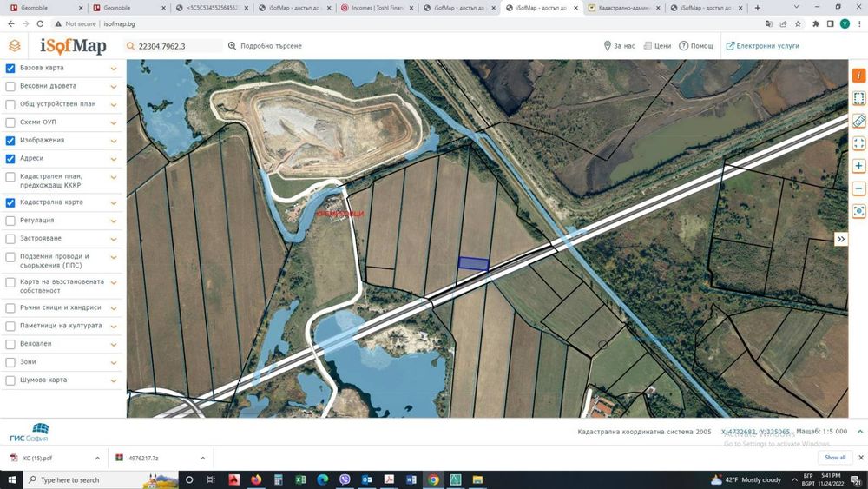Screen dimensions: 868x489
Task: Disable the Кадастрална карта layer
Action: point(10,202)
